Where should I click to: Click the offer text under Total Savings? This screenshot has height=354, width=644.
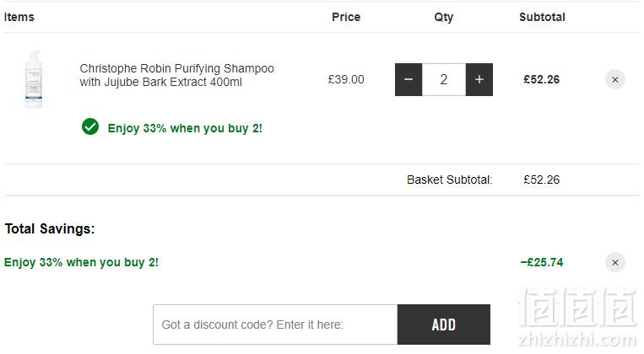(x=81, y=262)
